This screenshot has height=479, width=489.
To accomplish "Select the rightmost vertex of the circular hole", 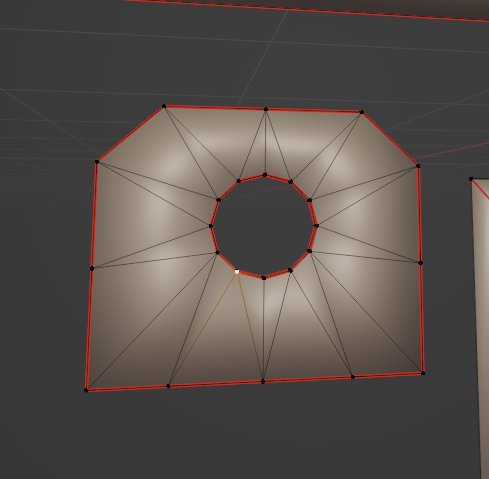I will [x=316, y=226].
